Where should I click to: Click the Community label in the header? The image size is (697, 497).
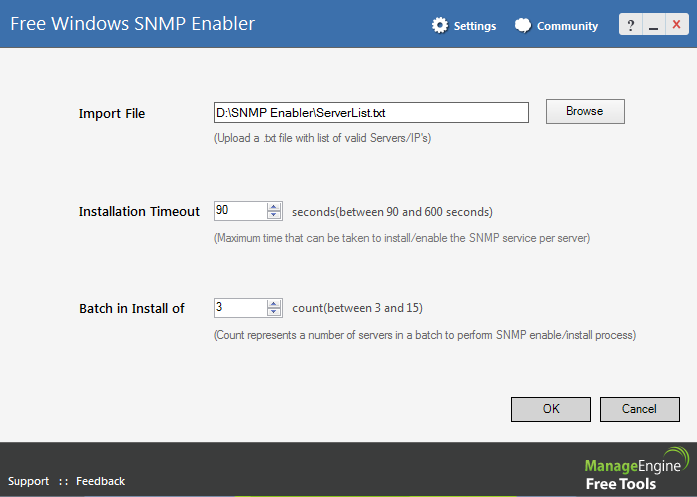[x=567, y=26]
